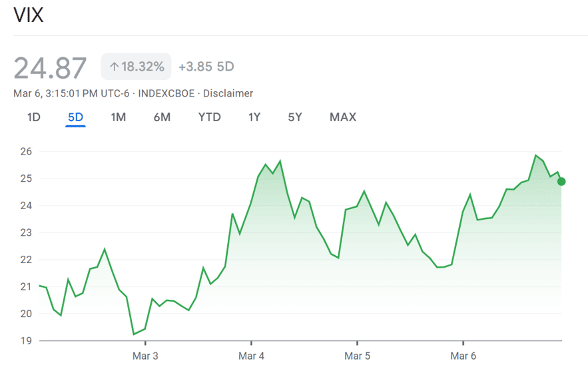This screenshot has height=369, width=588.
Task: Click the VIX title heading
Action: click(29, 16)
